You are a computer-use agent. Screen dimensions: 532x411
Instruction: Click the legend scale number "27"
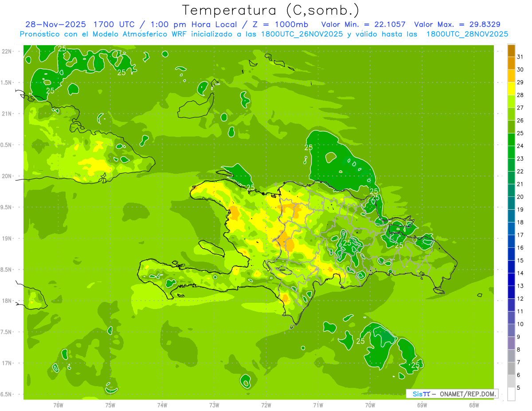(x=520, y=108)
